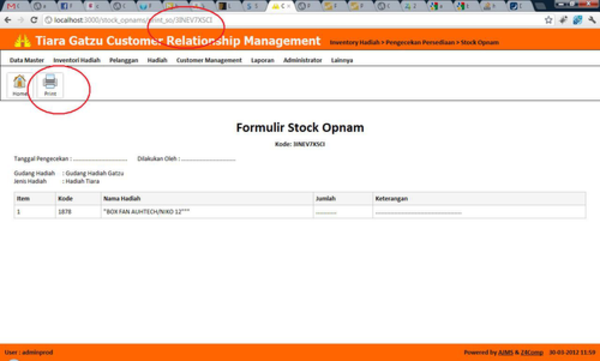
Task: Click the Formulir Stock Opnam heading
Action: point(300,127)
